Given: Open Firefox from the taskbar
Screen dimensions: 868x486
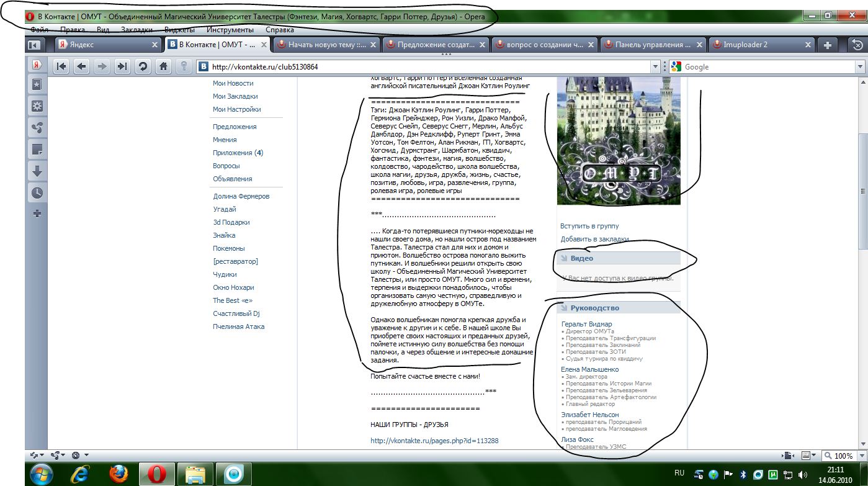Looking at the screenshot, I should point(118,474).
